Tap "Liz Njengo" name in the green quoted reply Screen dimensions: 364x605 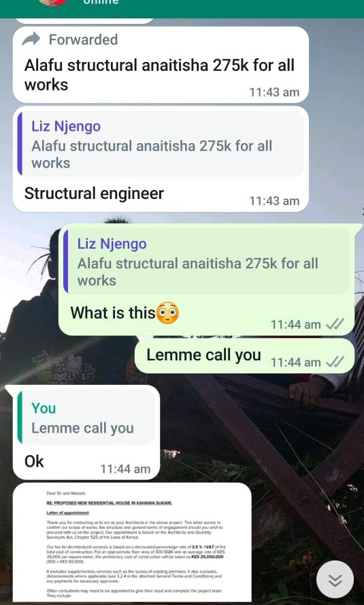tap(112, 244)
